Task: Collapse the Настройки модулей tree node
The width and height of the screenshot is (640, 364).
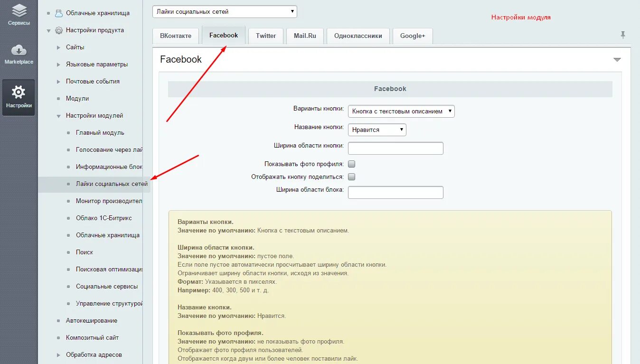Action: (x=58, y=116)
